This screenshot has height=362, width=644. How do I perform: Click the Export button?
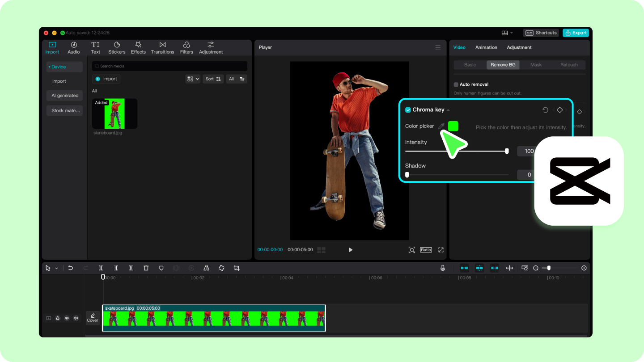[576, 33]
